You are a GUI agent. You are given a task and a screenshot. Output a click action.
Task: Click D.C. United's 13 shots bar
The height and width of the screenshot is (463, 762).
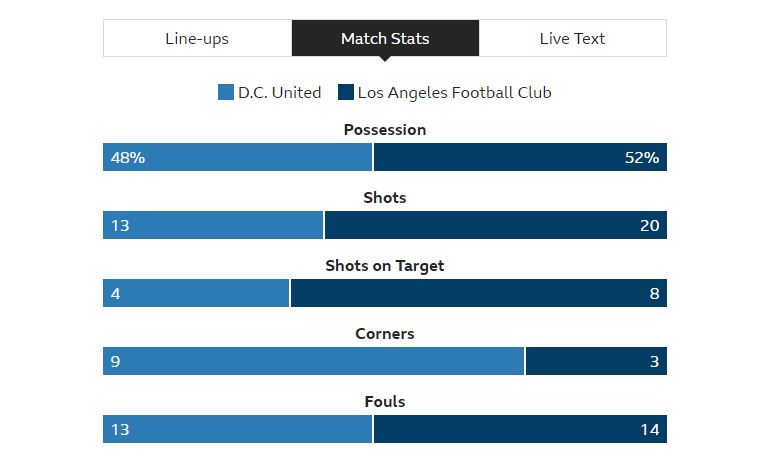click(213, 225)
